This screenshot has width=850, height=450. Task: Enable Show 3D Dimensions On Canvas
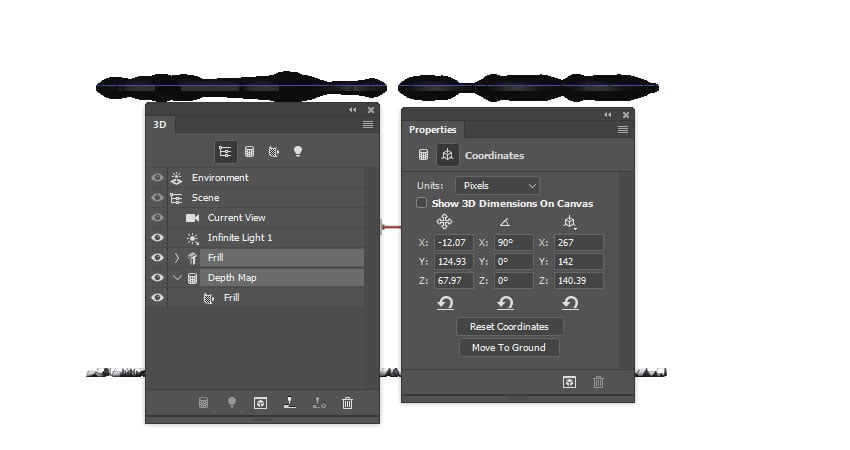point(421,203)
